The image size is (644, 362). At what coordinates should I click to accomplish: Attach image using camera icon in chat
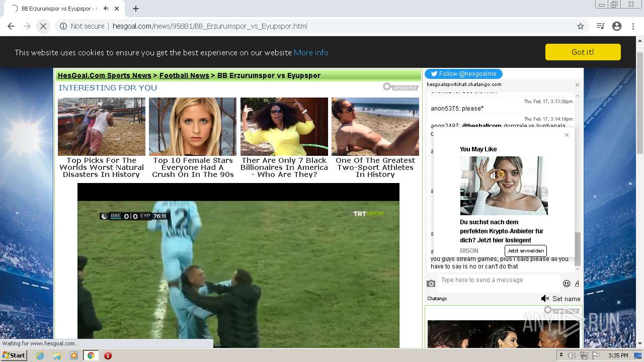click(x=431, y=284)
